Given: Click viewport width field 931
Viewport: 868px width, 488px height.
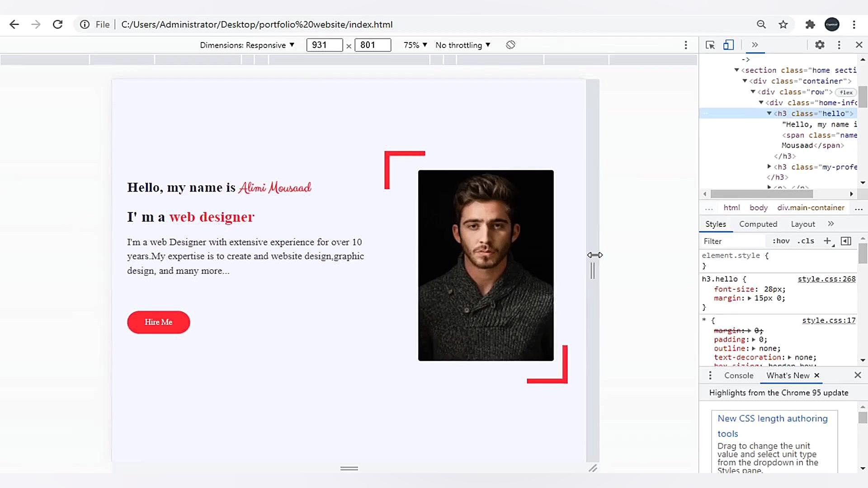Looking at the screenshot, I should tap(325, 45).
